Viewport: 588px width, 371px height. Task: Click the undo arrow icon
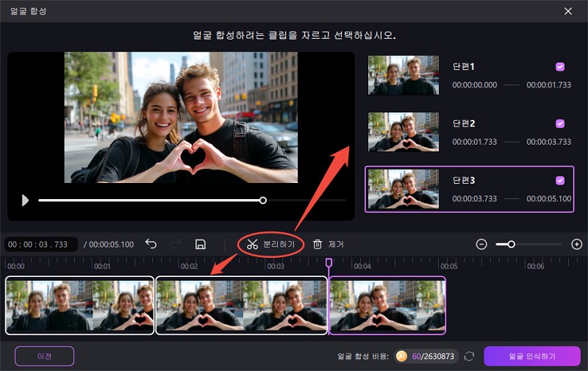151,245
